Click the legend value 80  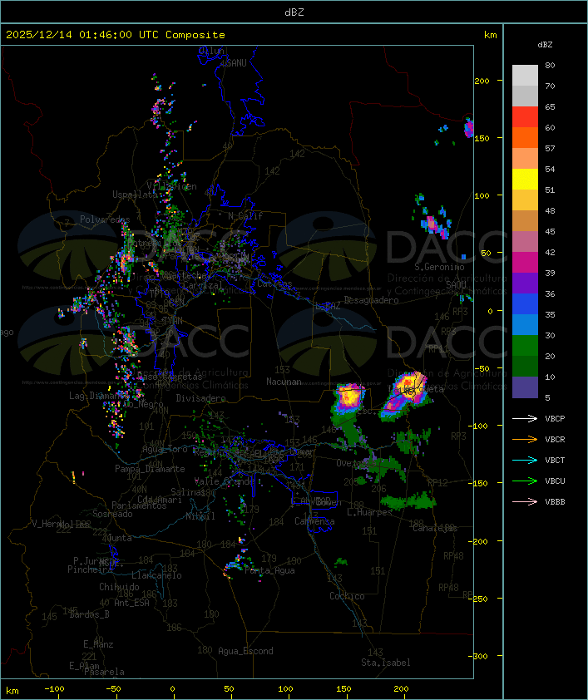pos(550,65)
